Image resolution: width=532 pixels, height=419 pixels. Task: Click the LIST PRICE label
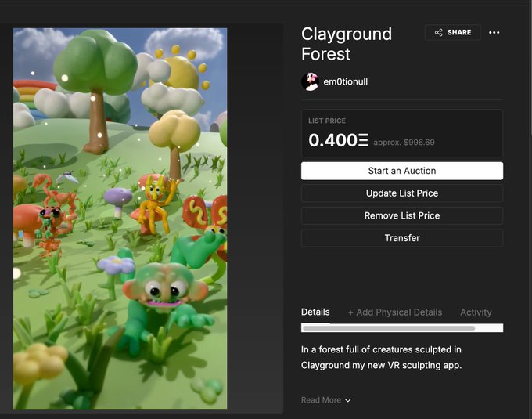[327, 121]
